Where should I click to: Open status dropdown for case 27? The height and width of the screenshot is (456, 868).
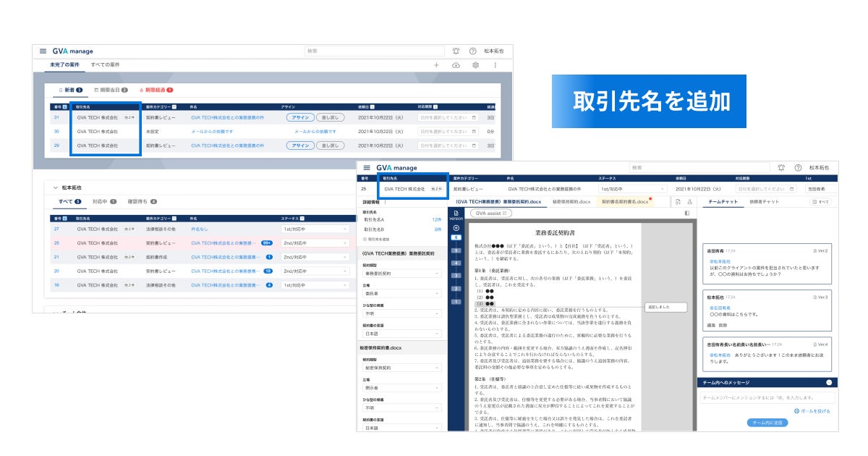[x=315, y=229]
